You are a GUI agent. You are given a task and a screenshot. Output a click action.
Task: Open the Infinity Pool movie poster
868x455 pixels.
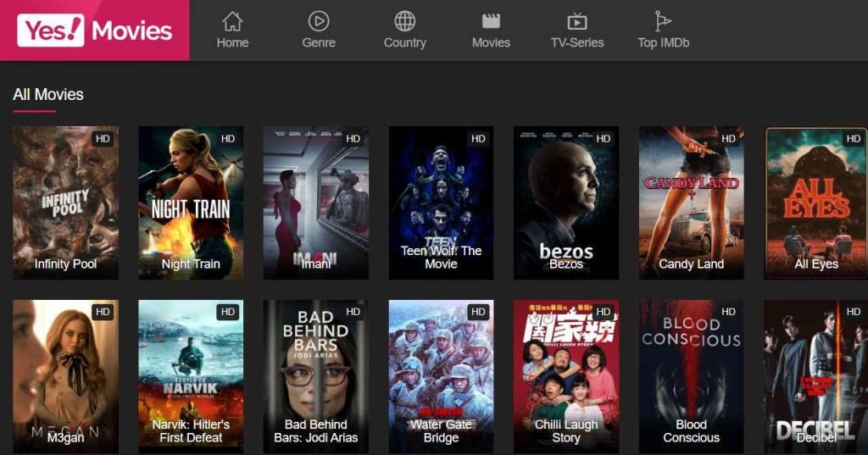pyautogui.click(x=66, y=203)
